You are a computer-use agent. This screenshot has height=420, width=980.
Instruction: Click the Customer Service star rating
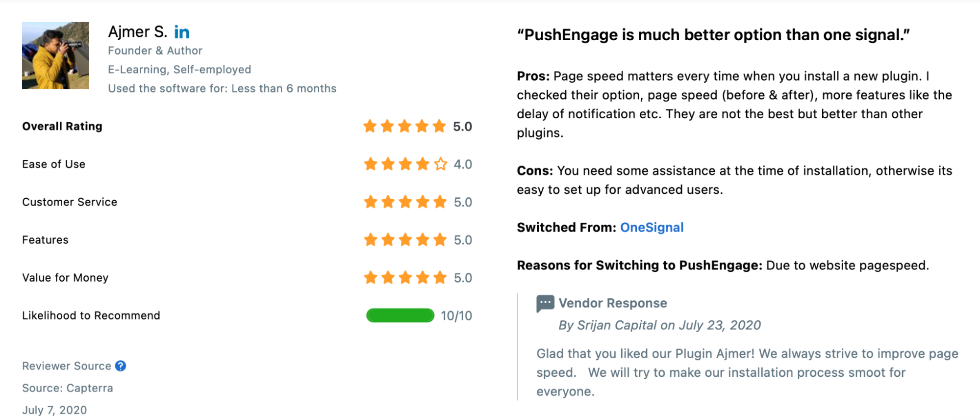(405, 202)
